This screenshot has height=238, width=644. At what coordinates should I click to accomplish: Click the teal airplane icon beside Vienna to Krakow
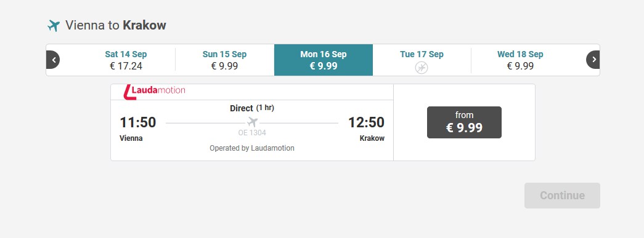pyautogui.click(x=54, y=25)
